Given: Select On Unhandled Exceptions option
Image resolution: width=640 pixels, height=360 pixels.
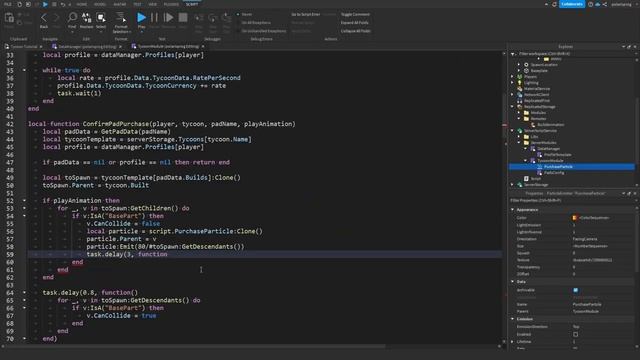Looking at the screenshot, I should (x=261, y=31).
